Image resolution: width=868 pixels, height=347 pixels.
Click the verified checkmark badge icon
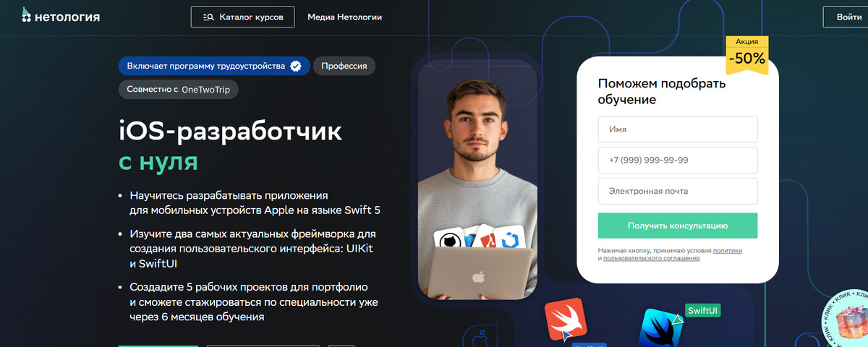(x=296, y=67)
